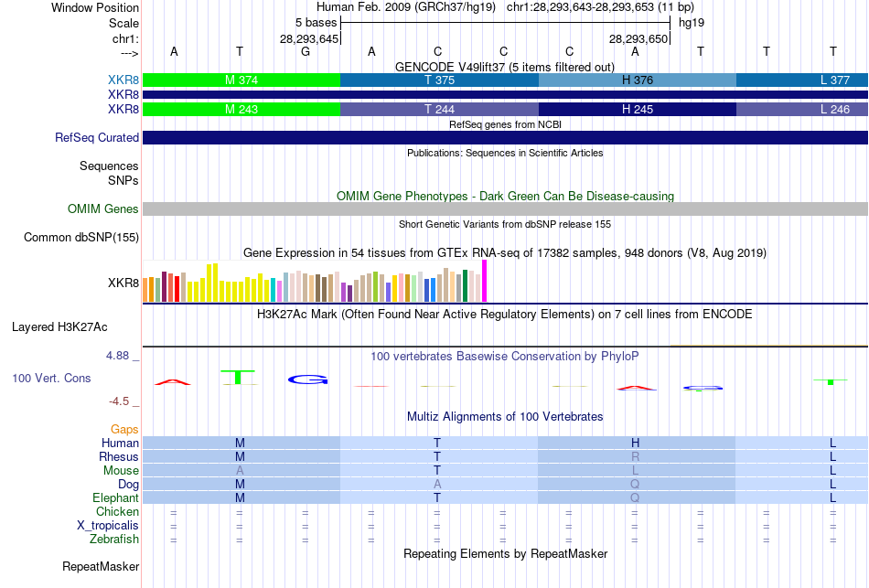Click the Window Position label

pos(95,7)
